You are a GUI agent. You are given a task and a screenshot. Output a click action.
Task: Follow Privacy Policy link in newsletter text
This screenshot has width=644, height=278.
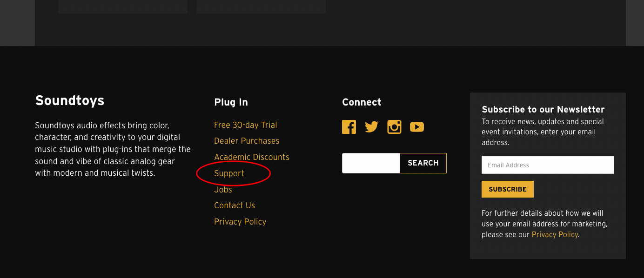tap(555, 235)
